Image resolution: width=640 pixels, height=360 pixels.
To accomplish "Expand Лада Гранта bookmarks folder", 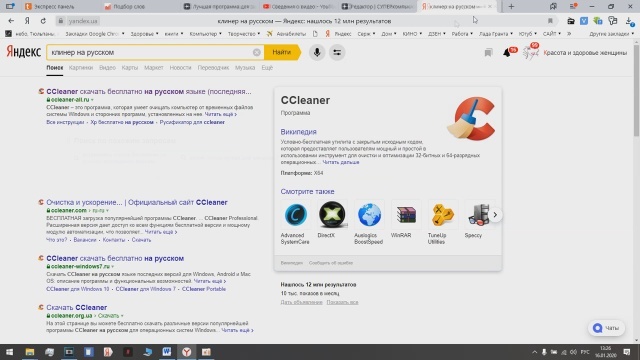I will tap(496, 34).
